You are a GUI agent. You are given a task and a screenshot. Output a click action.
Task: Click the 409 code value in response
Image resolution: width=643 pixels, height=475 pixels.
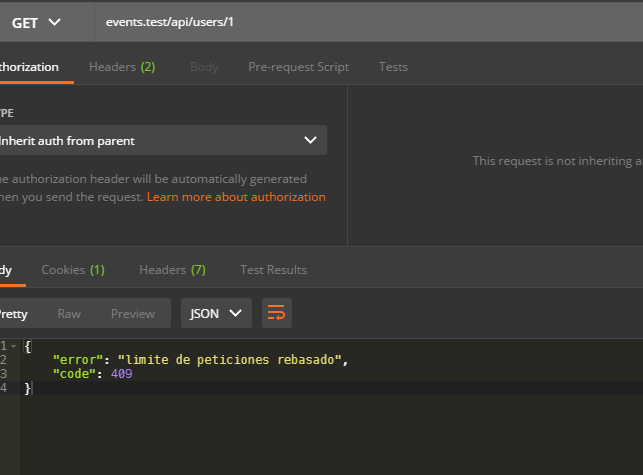[x=122, y=374]
